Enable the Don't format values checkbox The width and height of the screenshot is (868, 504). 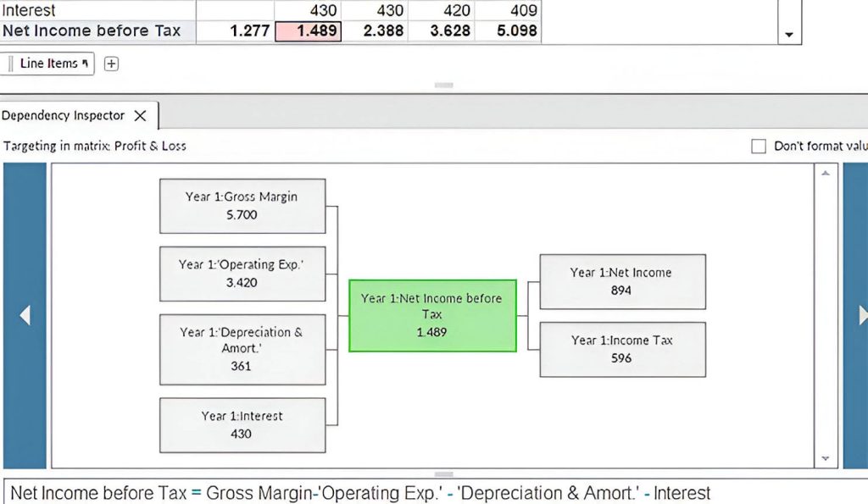(x=759, y=147)
